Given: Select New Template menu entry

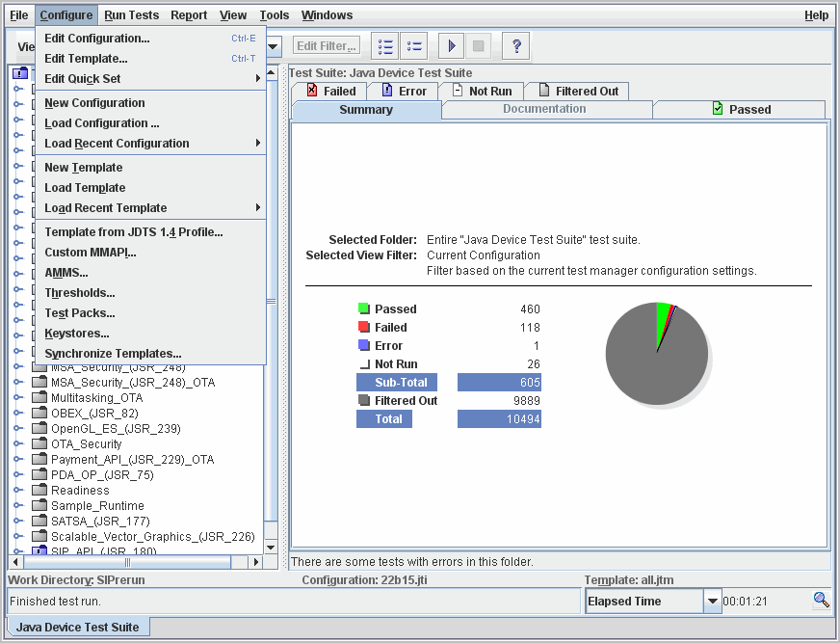Looking at the screenshot, I should tap(151, 168).
